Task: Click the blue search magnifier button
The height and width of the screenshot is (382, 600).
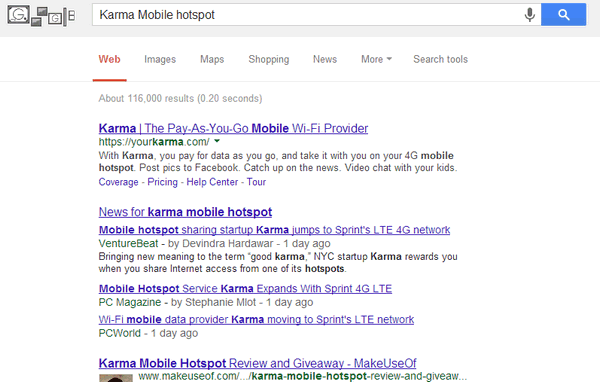Action: (564, 15)
